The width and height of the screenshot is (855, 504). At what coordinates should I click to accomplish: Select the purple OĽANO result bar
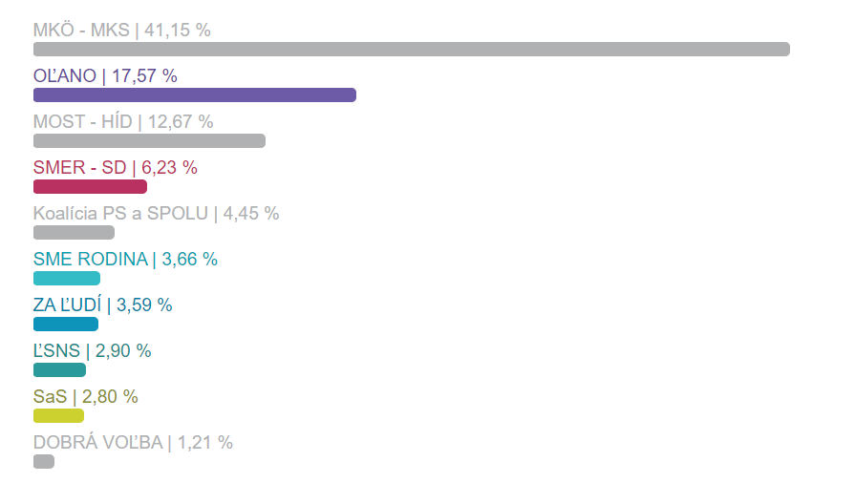pyautogui.click(x=194, y=95)
